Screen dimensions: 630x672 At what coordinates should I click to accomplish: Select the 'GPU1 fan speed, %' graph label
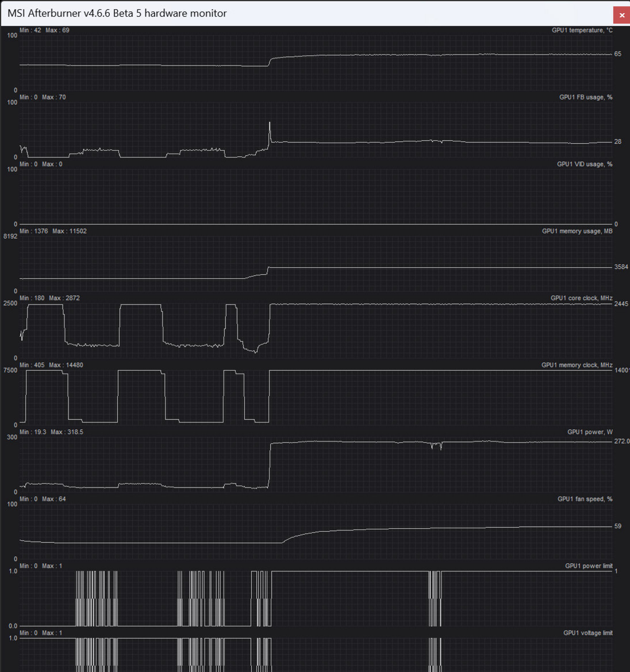585,499
